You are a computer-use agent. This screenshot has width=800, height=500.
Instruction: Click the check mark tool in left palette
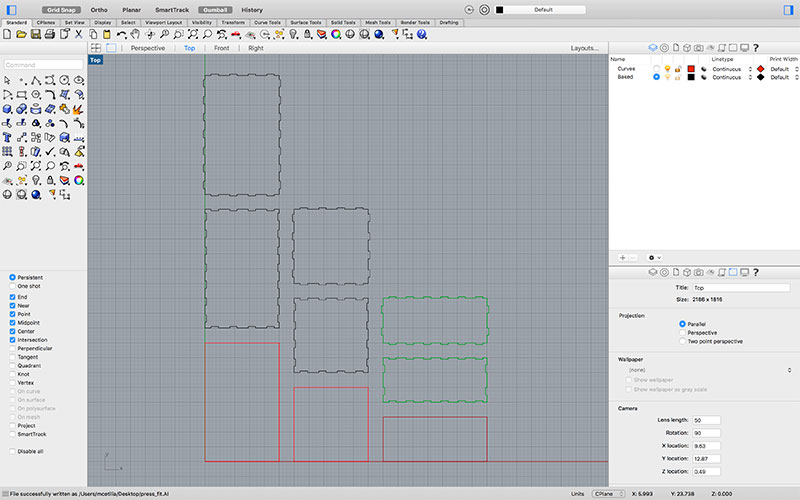(x=50, y=152)
